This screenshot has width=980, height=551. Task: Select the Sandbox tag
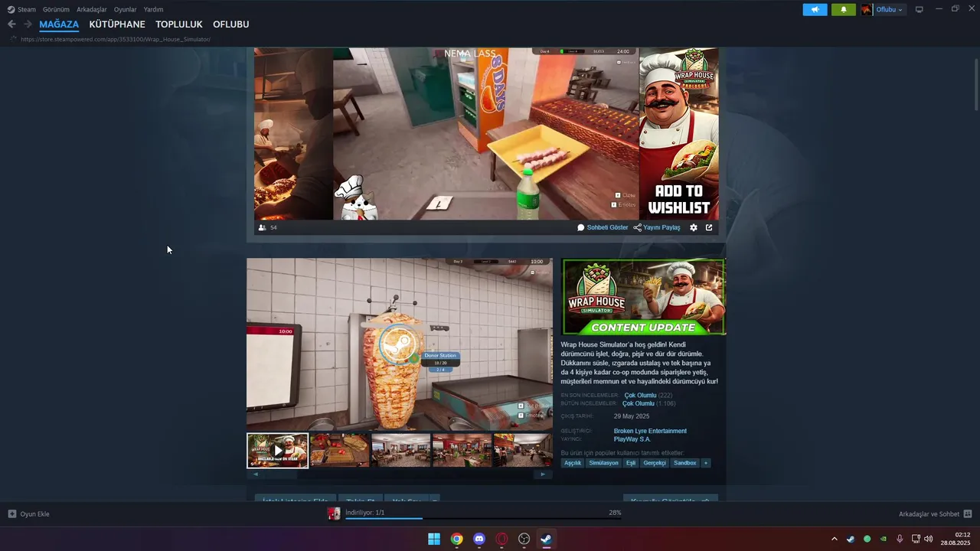click(685, 463)
